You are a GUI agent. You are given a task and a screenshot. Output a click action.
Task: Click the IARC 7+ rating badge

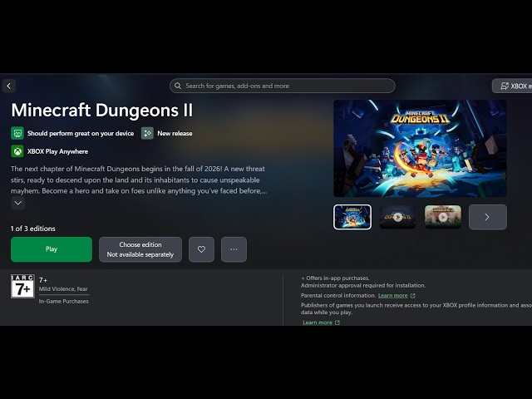tap(22, 286)
